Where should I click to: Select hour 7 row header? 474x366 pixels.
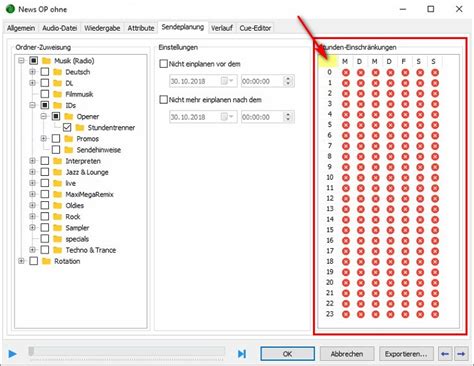coord(329,146)
